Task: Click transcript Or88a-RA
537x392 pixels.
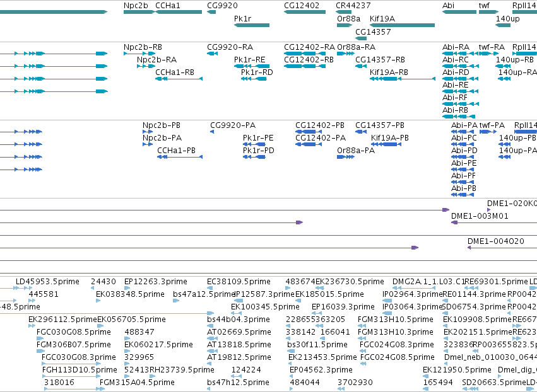Action: 356,47
